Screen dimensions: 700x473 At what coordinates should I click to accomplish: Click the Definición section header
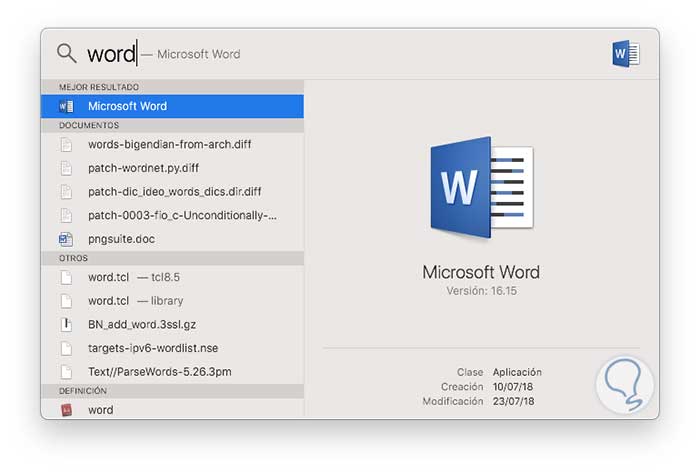(172, 391)
